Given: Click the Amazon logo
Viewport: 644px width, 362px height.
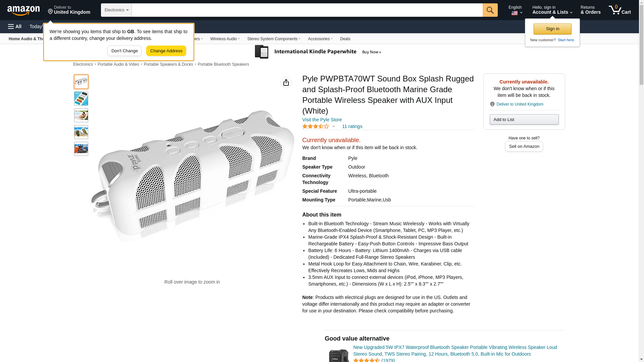Looking at the screenshot, I should pos(23,10).
